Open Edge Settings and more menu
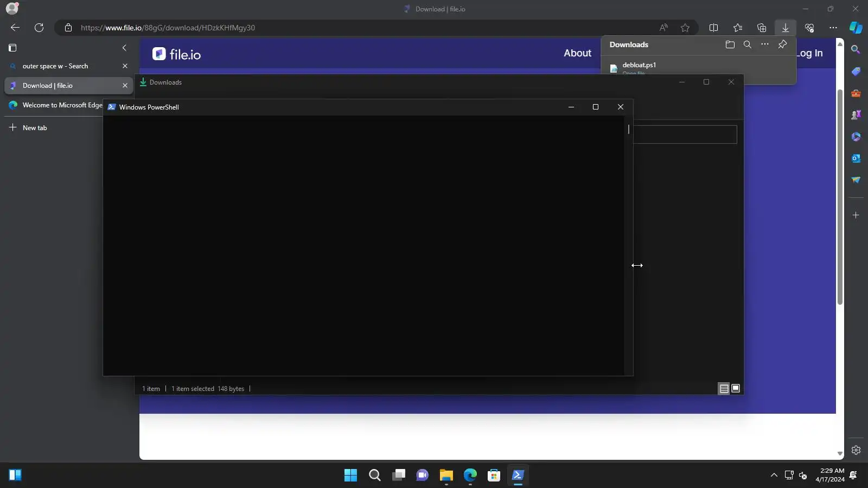 (x=833, y=28)
